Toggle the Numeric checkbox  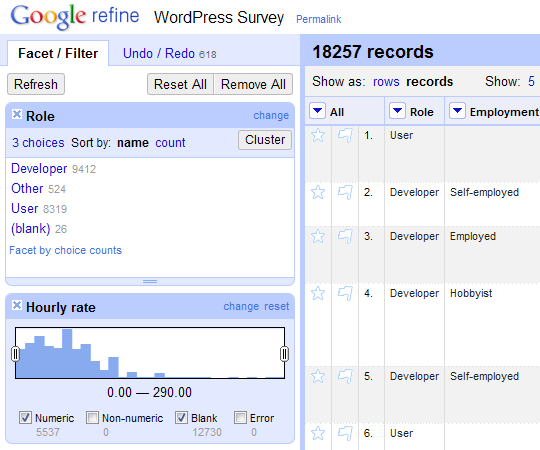coord(25,418)
